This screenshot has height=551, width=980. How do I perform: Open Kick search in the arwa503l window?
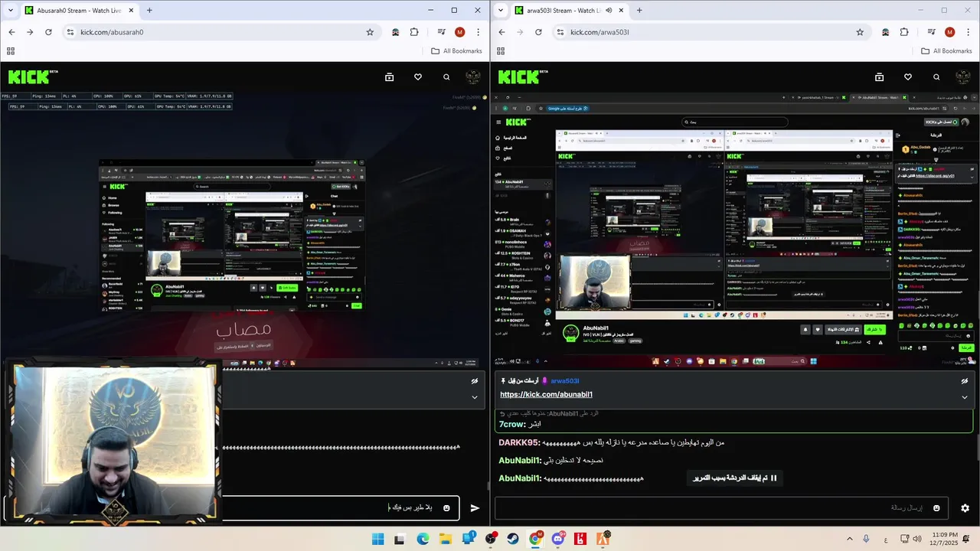[x=936, y=77]
